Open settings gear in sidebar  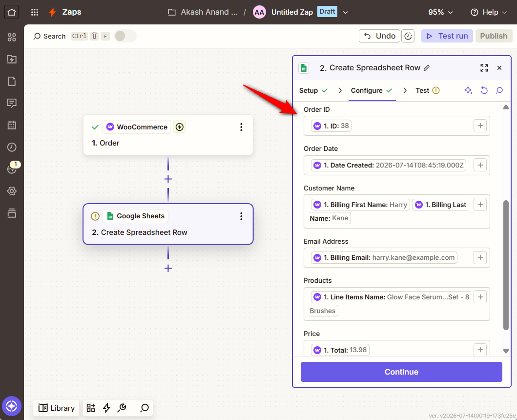coord(12,191)
